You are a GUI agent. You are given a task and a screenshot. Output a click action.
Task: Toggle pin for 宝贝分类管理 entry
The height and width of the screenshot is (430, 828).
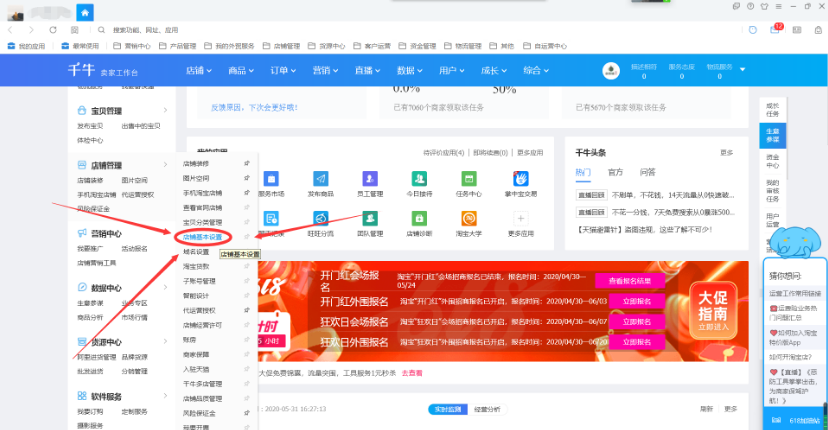[247, 222]
